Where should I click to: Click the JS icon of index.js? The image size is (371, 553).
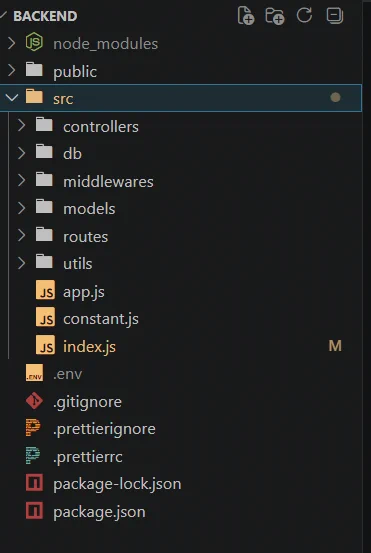click(45, 345)
